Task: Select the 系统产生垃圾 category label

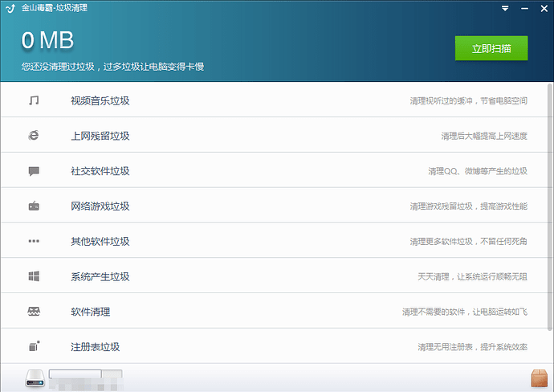Action: [x=100, y=276]
